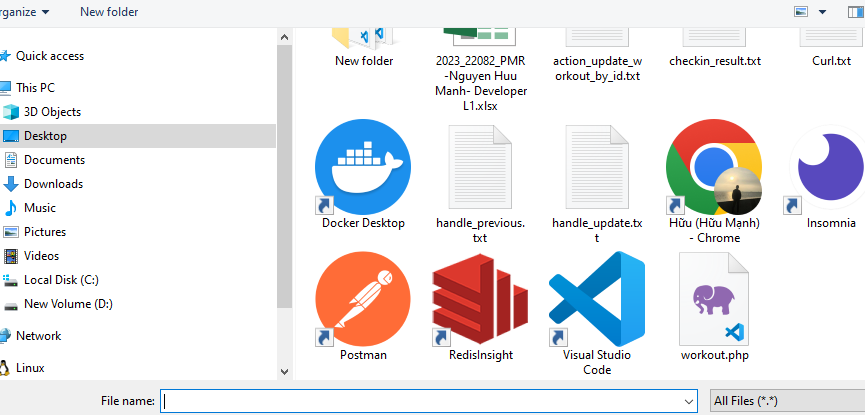The width and height of the screenshot is (865, 415).
Task: Click the New folder toolbar button
Action: (x=109, y=12)
